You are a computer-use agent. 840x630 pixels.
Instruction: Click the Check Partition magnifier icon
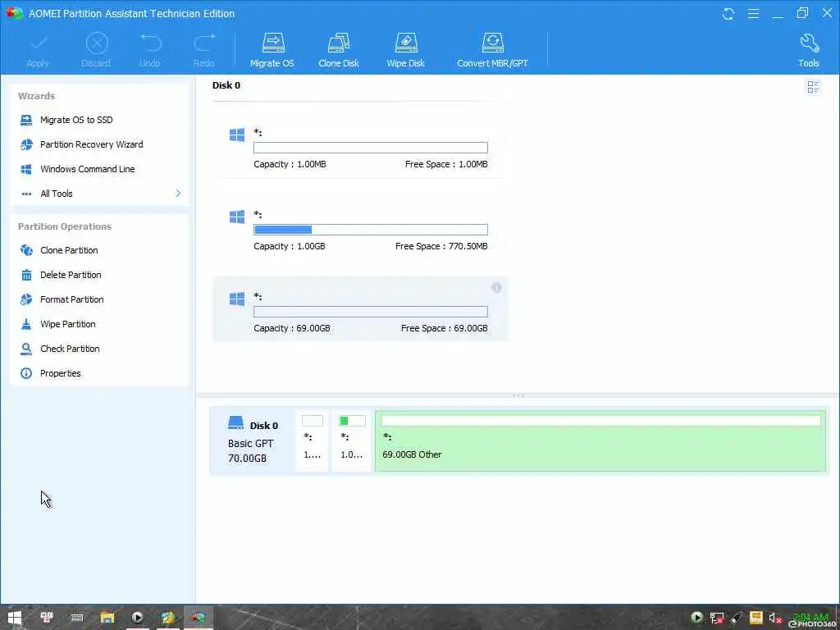point(26,349)
